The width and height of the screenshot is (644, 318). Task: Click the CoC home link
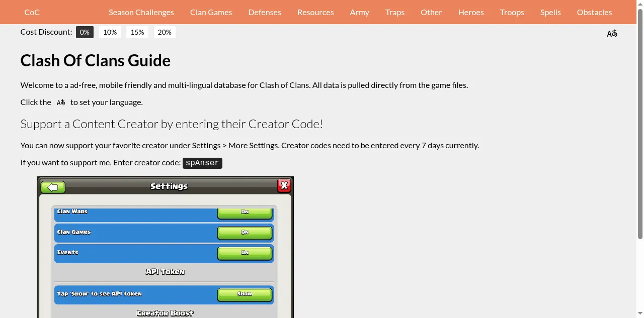[32, 12]
